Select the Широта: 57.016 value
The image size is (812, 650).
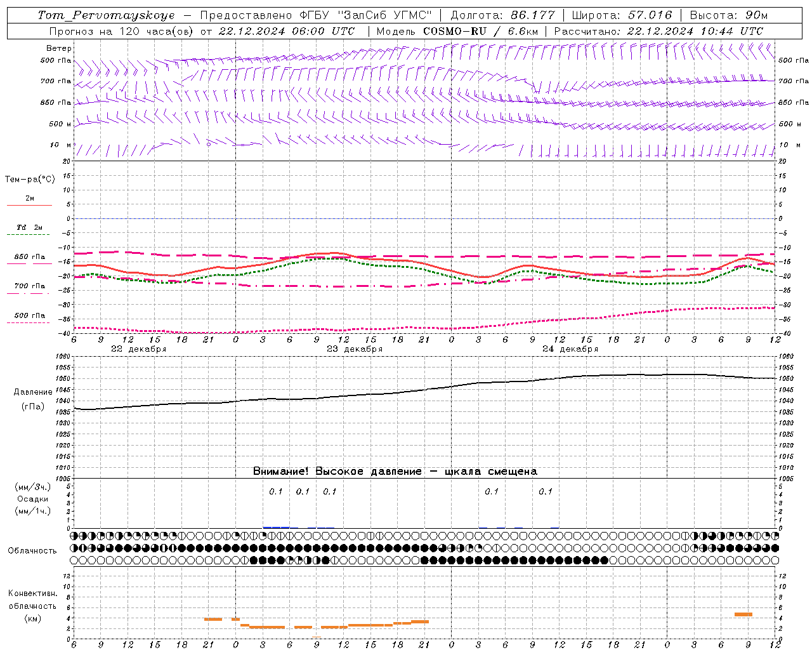pyautogui.click(x=622, y=15)
